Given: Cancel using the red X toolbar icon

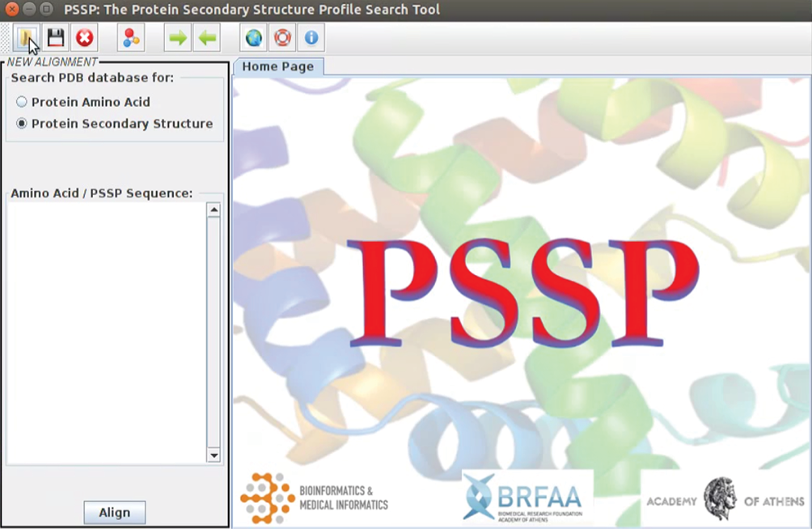Looking at the screenshot, I should (x=84, y=37).
